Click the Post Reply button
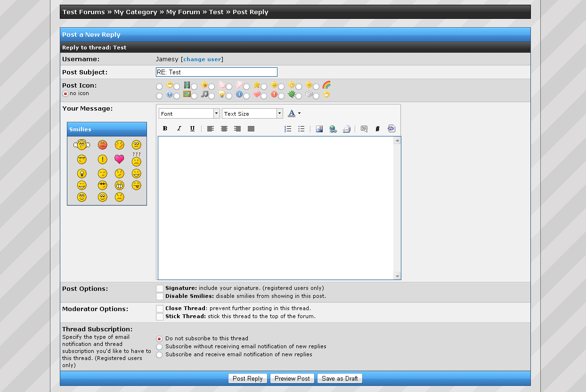The height and width of the screenshot is (392, 586). click(x=248, y=378)
